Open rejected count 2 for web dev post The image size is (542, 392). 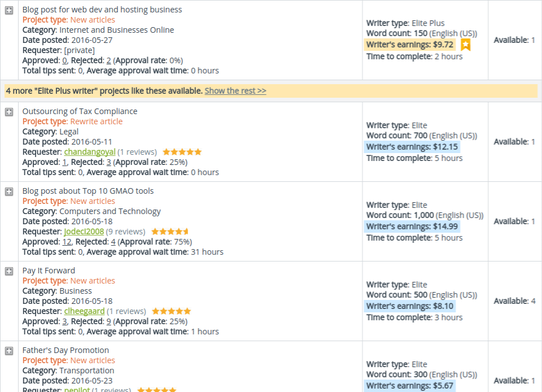click(108, 60)
